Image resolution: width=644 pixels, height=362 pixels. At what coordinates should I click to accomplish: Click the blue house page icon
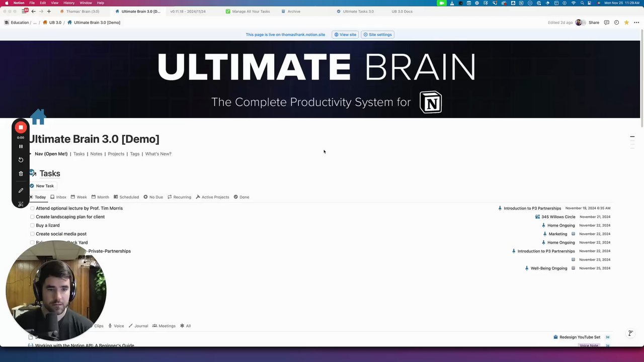point(38,116)
